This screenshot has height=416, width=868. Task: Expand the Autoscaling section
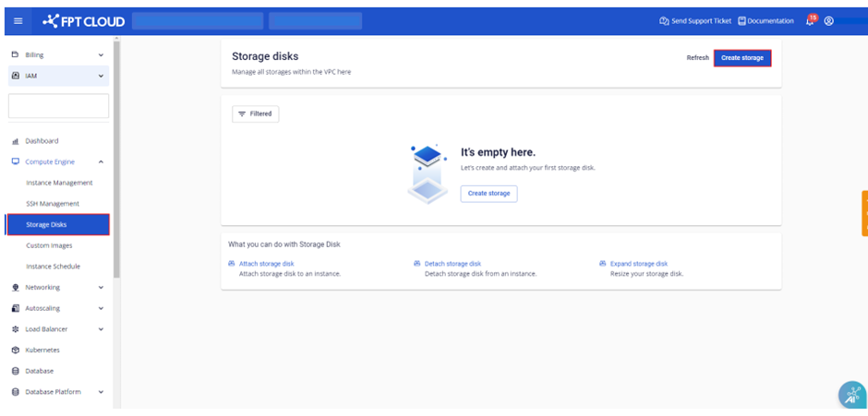(101, 309)
